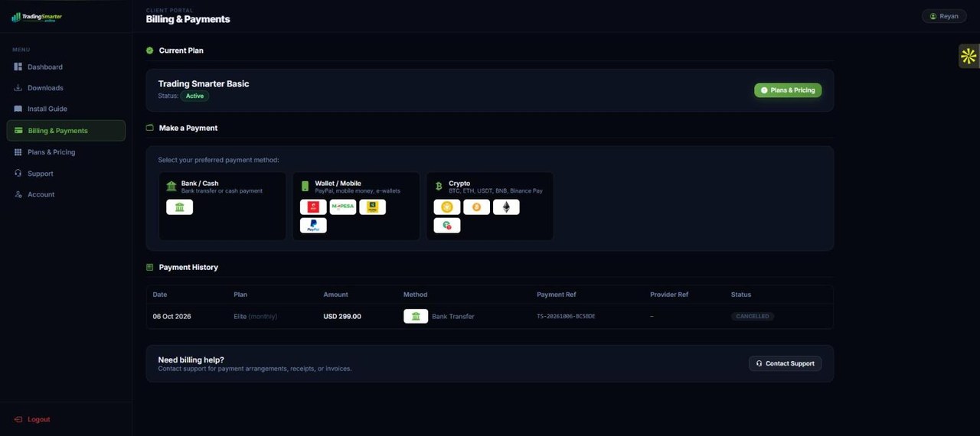
Task: Click the Wallet / Mobile phone icon
Action: point(305,186)
